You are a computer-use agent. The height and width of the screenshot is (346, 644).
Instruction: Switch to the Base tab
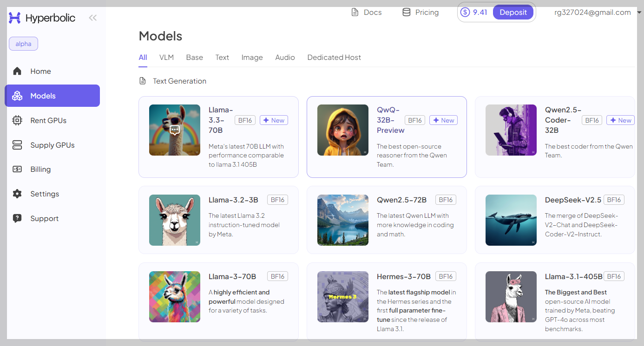coord(194,58)
